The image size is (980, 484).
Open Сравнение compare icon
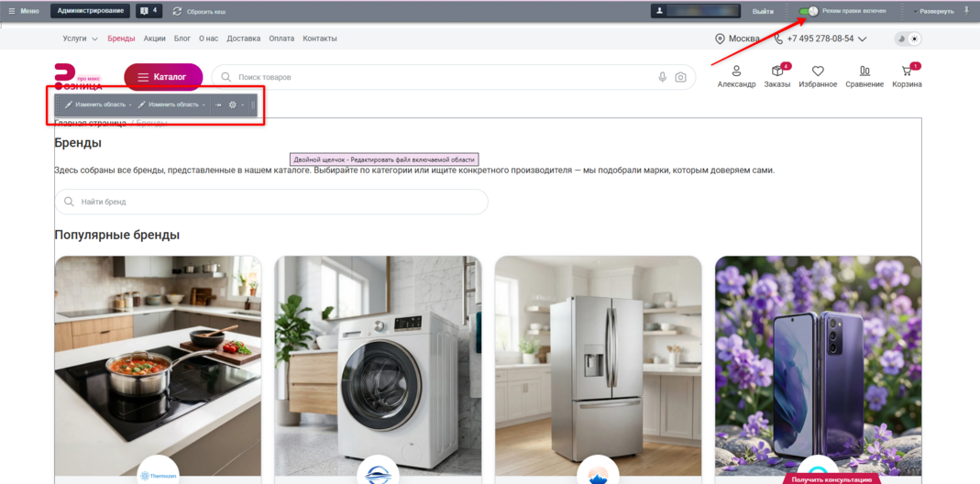click(864, 77)
